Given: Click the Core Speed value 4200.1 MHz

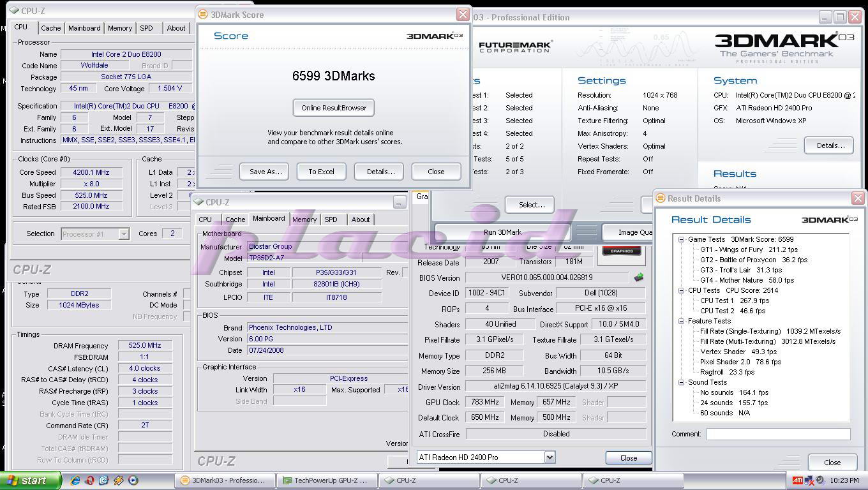Looking at the screenshot, I should click(x=91, y=172).
